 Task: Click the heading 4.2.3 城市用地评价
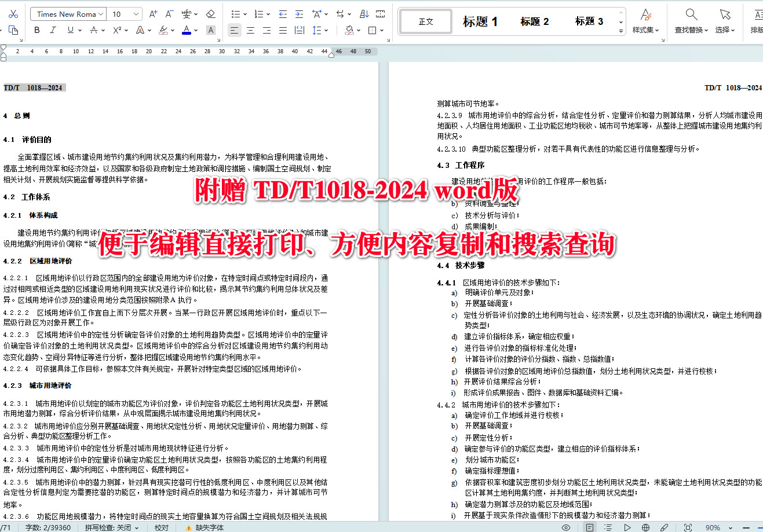pos(37,385)
